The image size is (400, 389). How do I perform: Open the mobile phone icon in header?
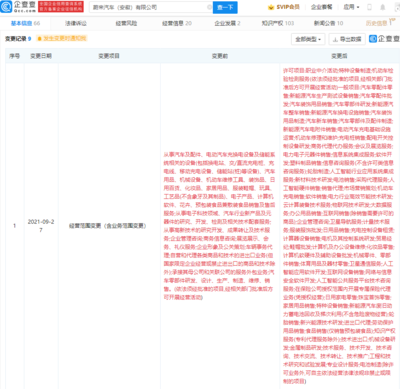tap(369, 7)
